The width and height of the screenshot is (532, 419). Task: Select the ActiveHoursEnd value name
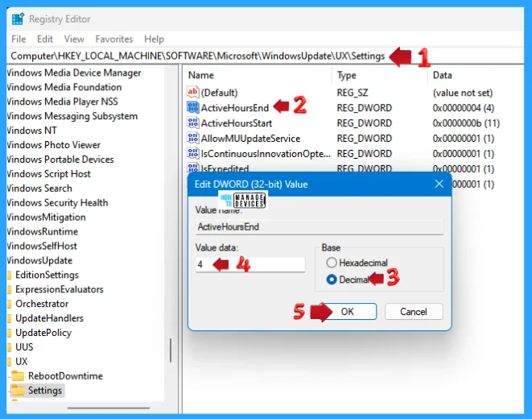click(x=235, y=108)
